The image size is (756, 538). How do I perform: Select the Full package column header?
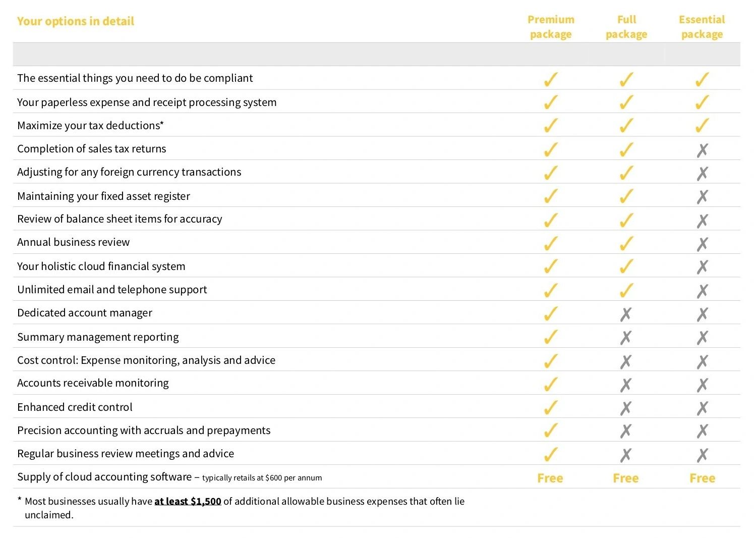tap(626, 27)
